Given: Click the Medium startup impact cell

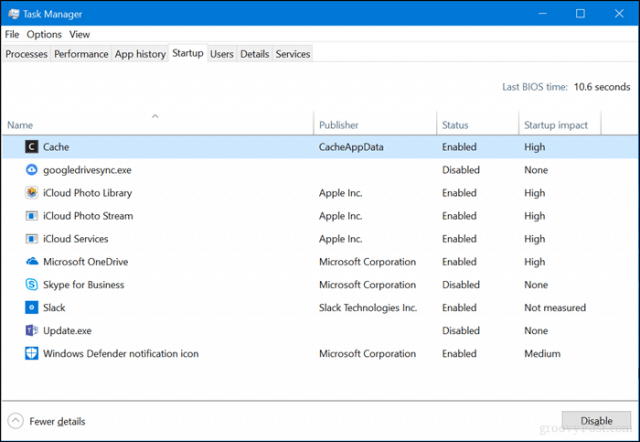Looking at the screenshot, I should [542, 353].
